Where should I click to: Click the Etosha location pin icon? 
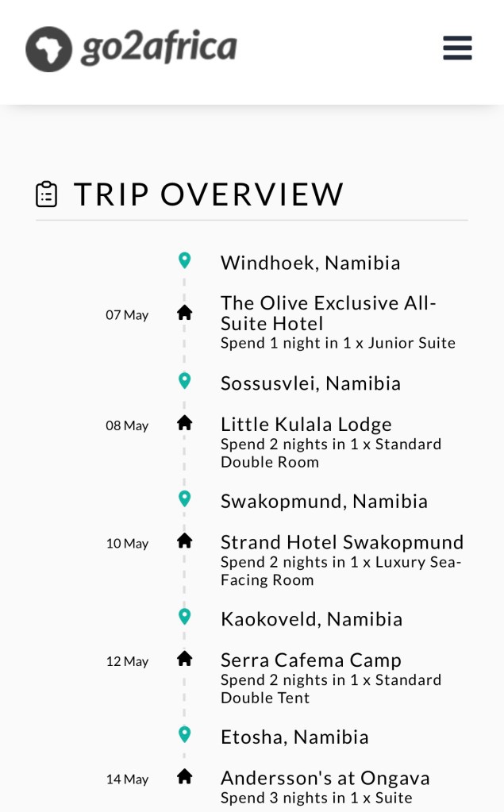point(185,734)
